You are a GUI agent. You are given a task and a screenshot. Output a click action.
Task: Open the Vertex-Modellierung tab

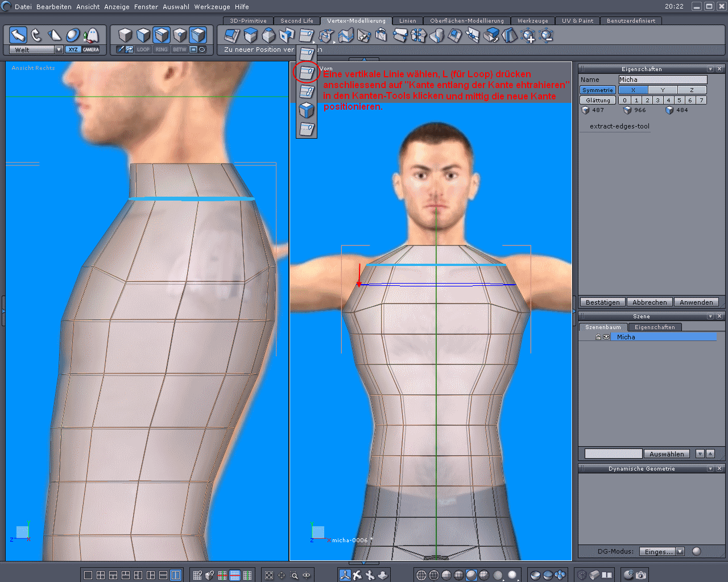tap(356, 20)
